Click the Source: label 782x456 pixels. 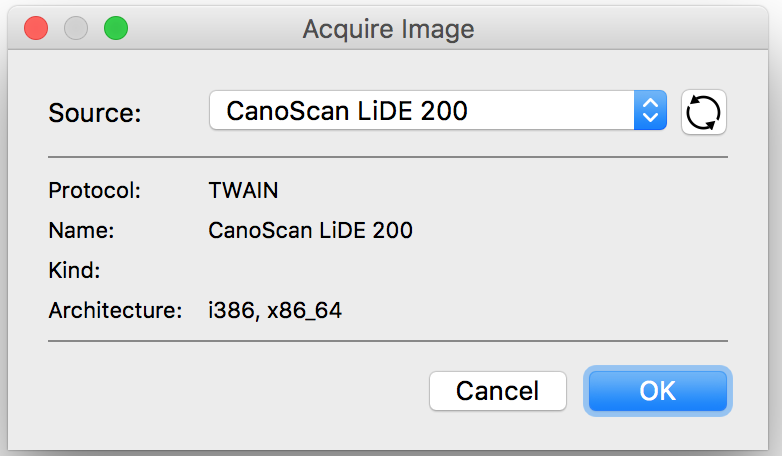pyautogui.click(x=95, y=113)
